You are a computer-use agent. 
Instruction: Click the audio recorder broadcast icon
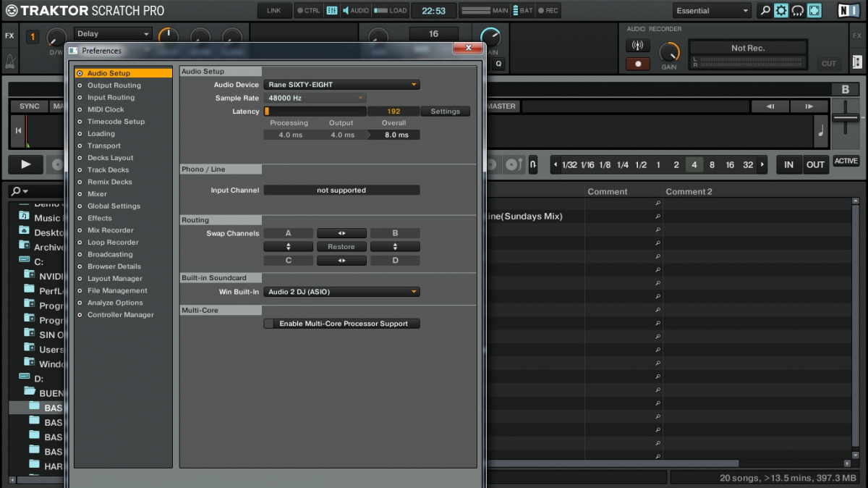637,46
